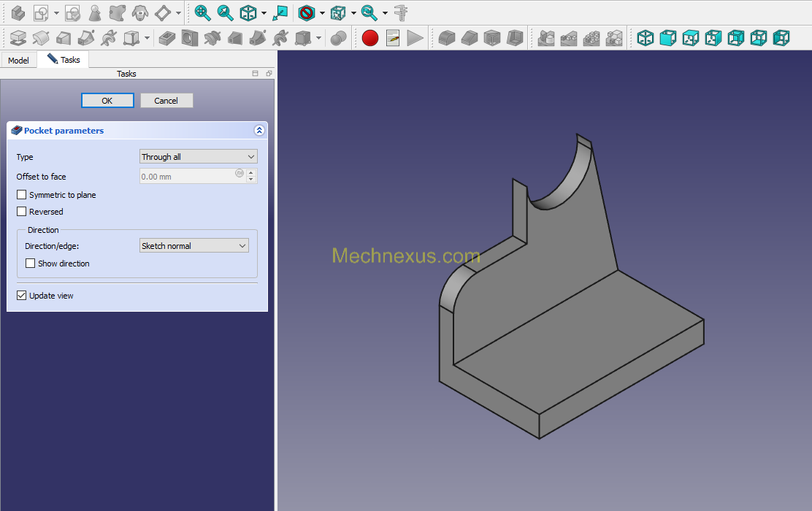Check the Reversed option
This screenshot has height=511, width=812.
21,211
